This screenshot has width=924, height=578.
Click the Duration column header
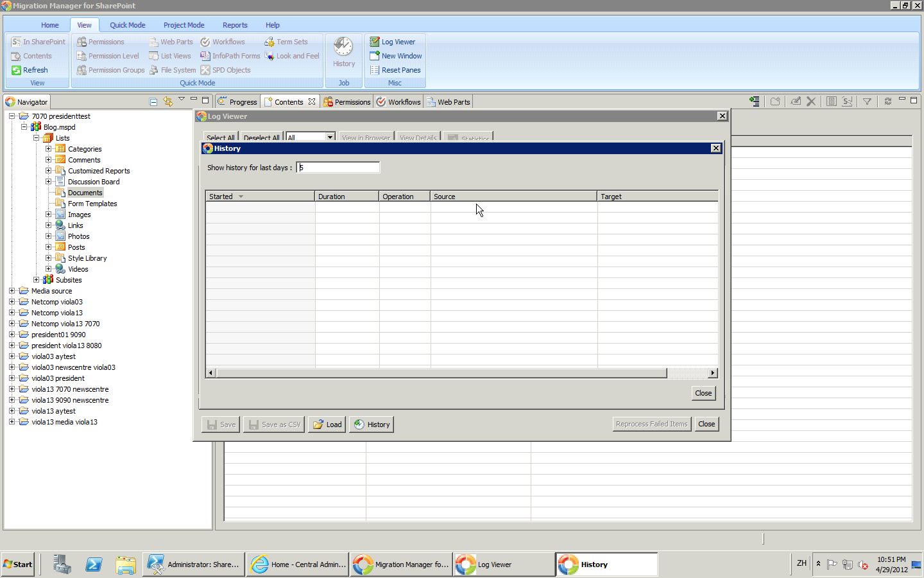346,197
